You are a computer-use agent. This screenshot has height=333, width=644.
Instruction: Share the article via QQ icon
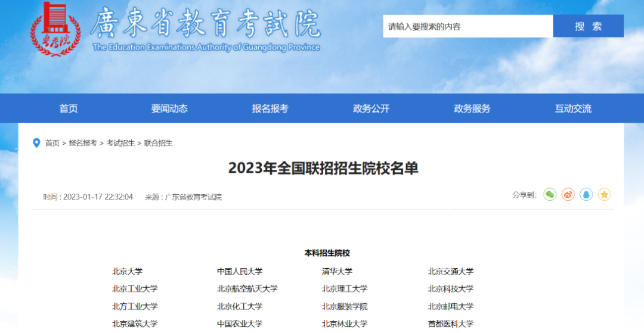586,194
